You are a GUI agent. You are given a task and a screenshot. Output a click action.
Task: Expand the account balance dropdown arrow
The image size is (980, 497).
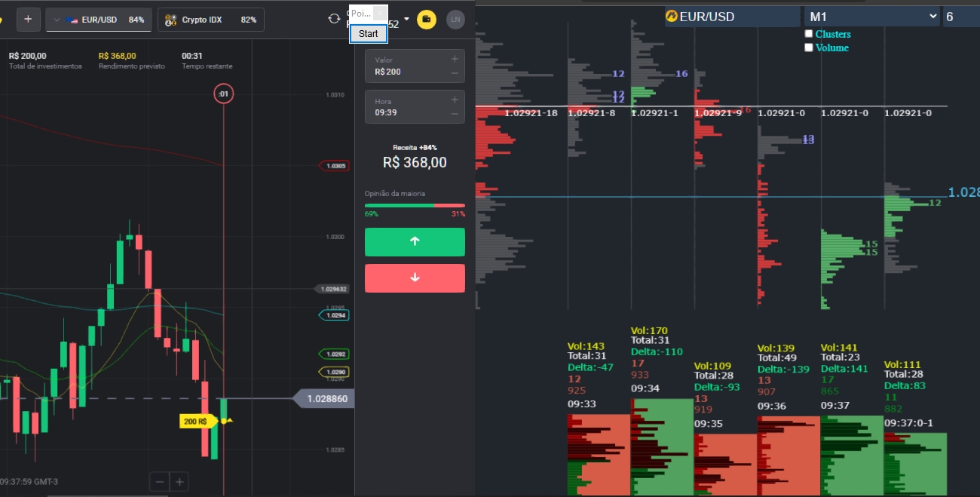tap(407, 19)
